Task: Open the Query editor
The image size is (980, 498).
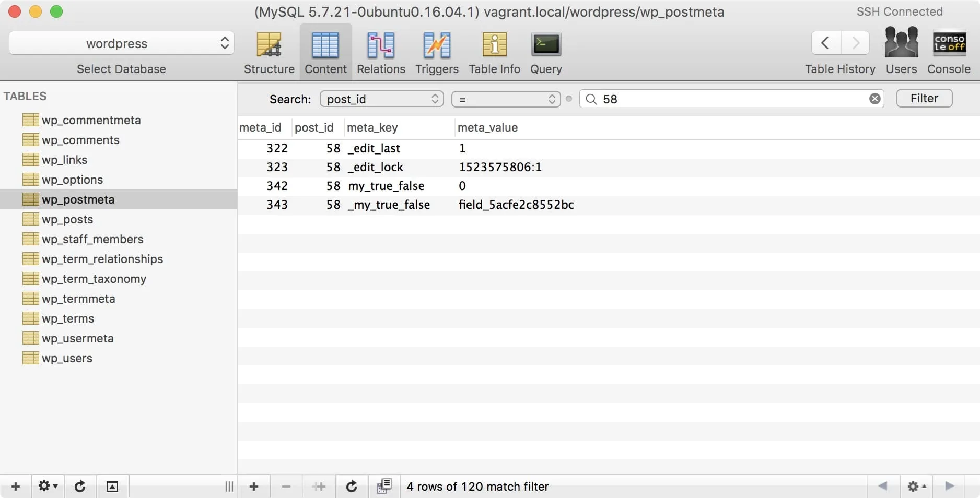Action: coord(546,45)
